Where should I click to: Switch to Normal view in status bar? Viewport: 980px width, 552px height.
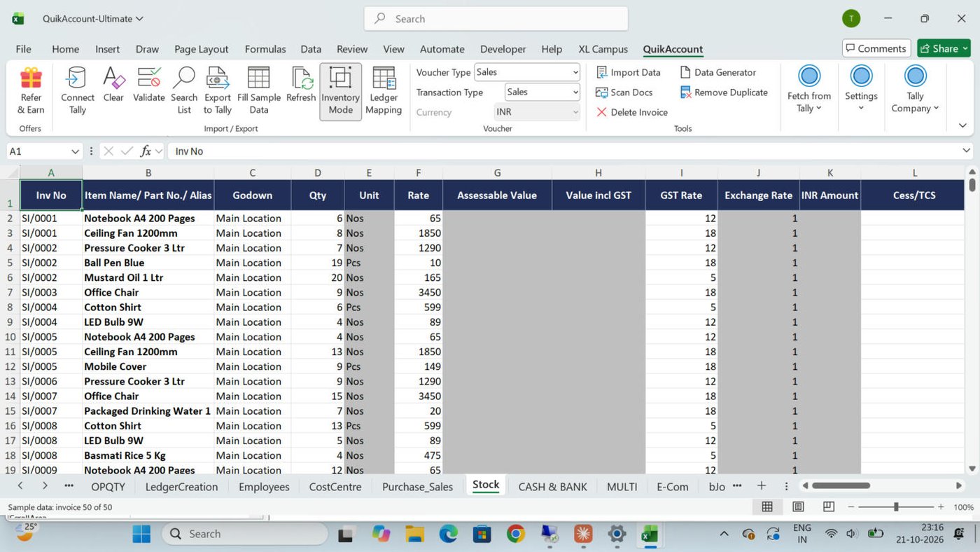click(x=767, y=506)
